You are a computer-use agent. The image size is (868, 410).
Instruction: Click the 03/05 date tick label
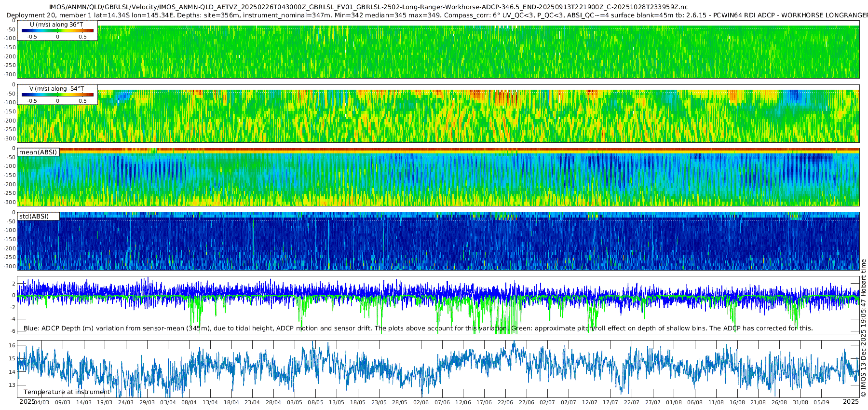295,402
